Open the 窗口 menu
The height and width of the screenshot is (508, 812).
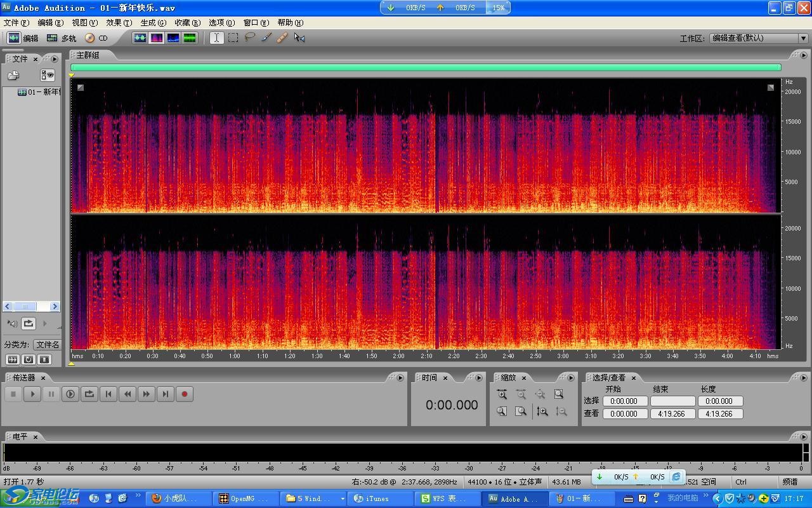256,23
